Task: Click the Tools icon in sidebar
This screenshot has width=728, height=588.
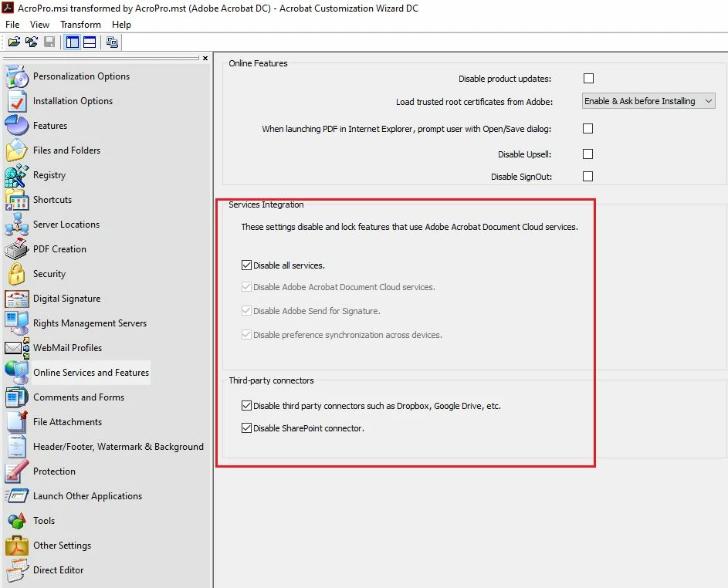Action: [17, 521]
